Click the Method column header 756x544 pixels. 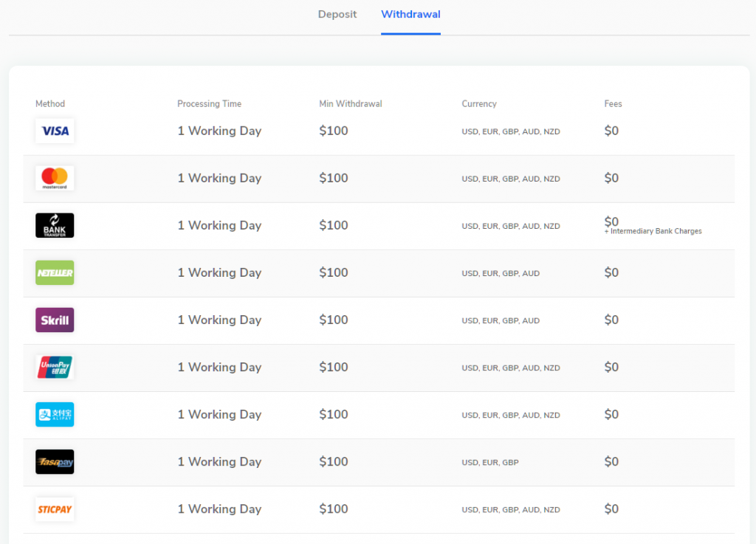tap(50, 103)
